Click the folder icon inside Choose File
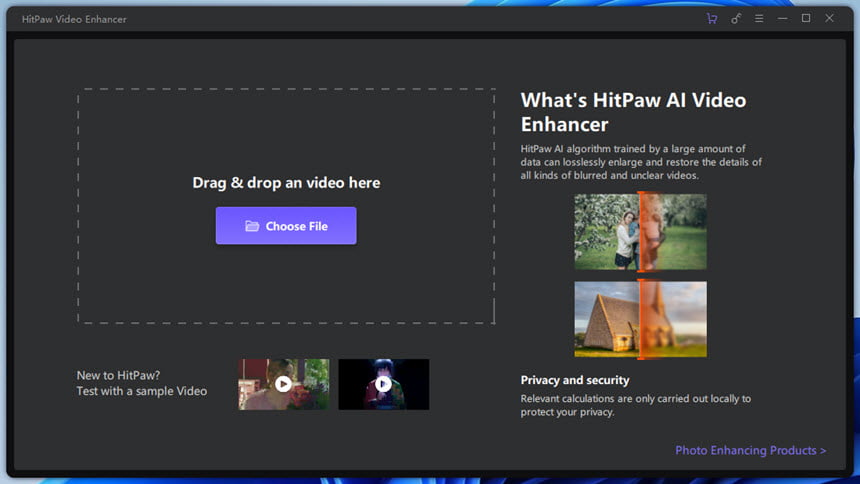The height and width of the screenshot is (484, 860). click(x=252, y=226)
